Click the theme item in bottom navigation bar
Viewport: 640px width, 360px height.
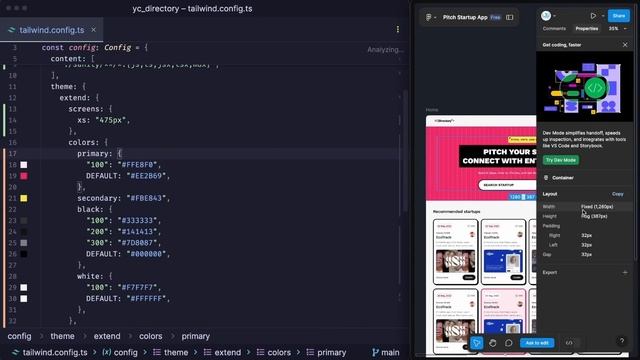pyautogui.click(x=171, y=352)
